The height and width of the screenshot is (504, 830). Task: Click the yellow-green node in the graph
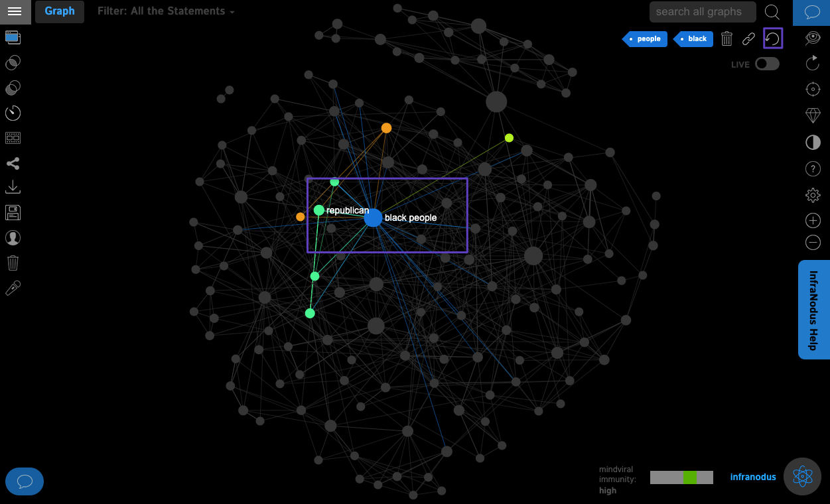509,138
